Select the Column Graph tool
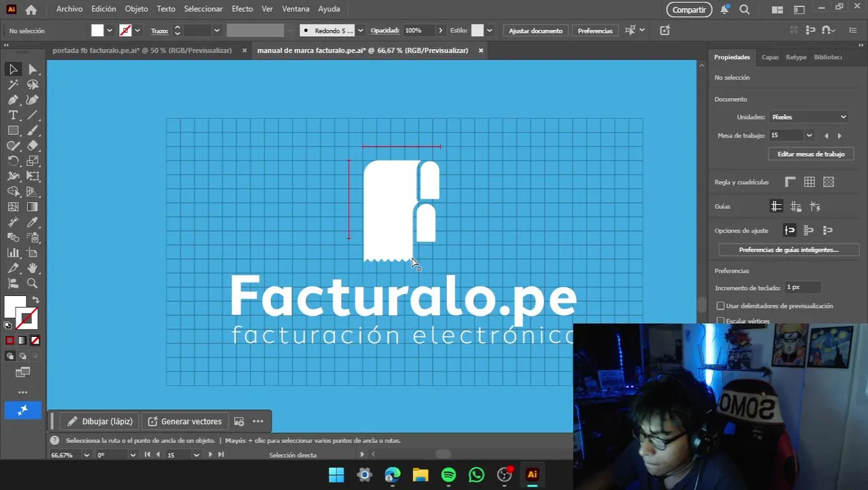This screenshot has width=868, height=490. 13,253
